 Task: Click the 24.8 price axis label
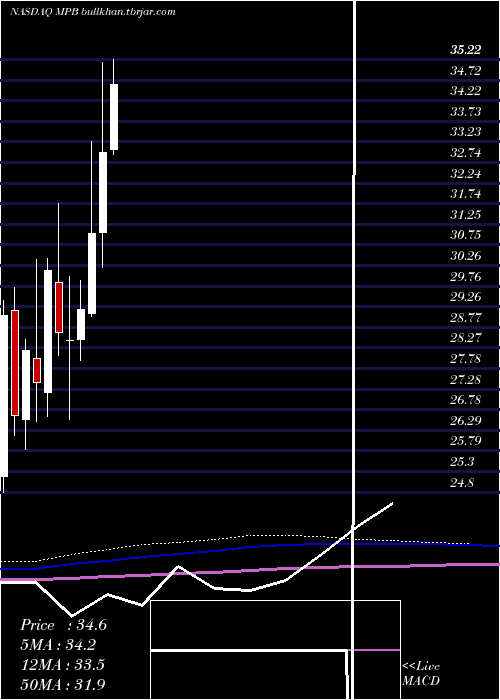click(x=462, y=483)
